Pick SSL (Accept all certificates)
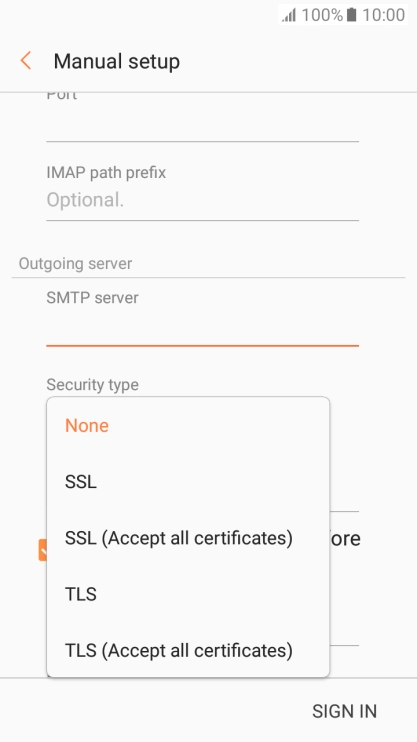417x742 pixels. (188, 538)
